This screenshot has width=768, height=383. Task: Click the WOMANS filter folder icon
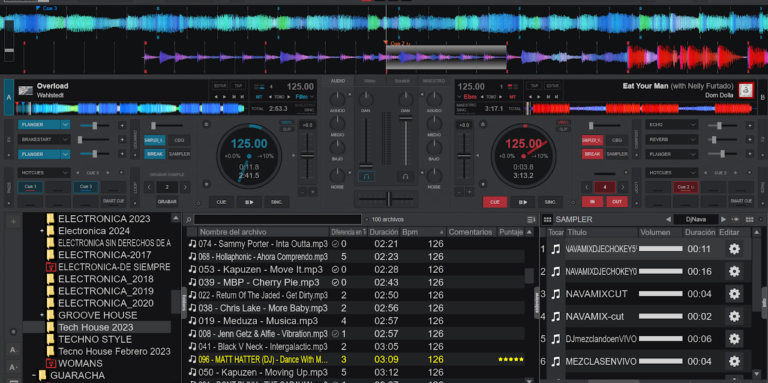(x=50, y=363)
